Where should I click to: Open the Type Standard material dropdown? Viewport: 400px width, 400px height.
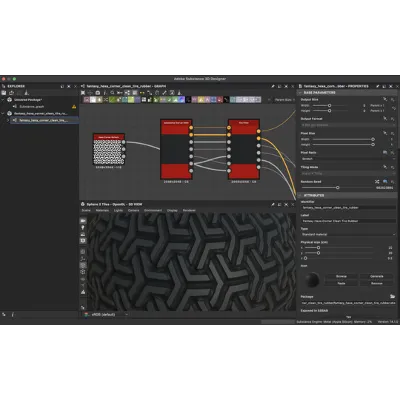348,234
